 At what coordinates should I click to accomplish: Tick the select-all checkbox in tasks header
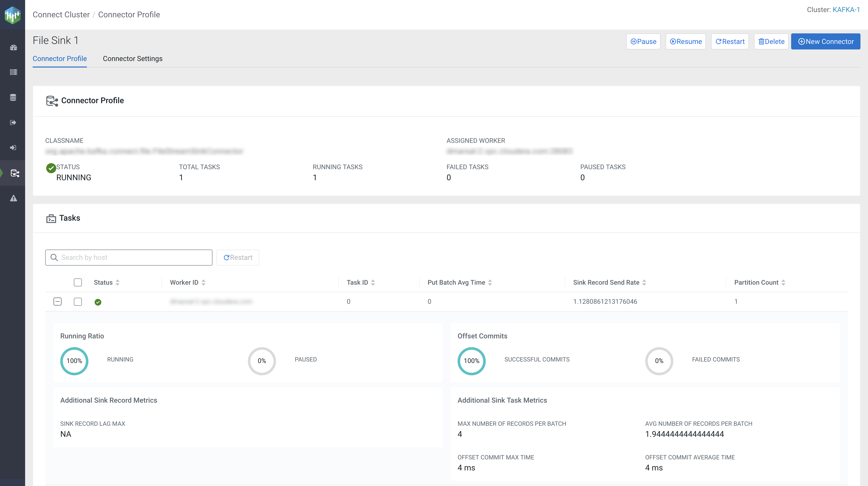point(78,282)
